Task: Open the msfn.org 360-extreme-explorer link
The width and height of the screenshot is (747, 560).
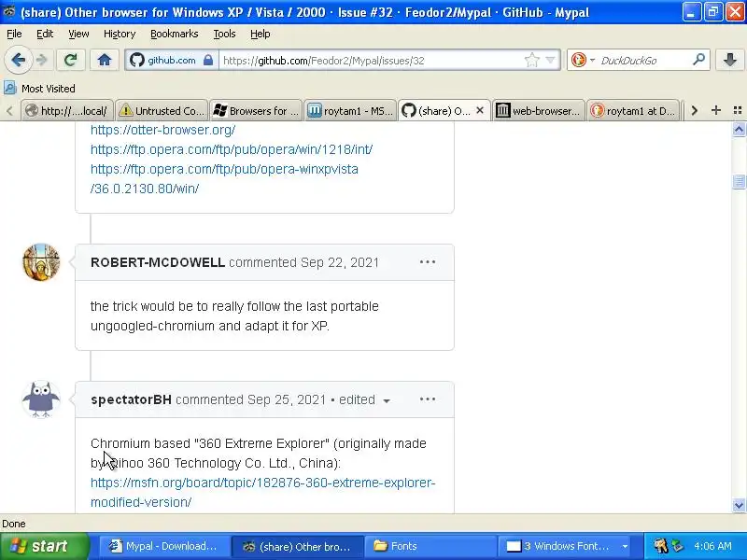Action: (x=263, y=493)
